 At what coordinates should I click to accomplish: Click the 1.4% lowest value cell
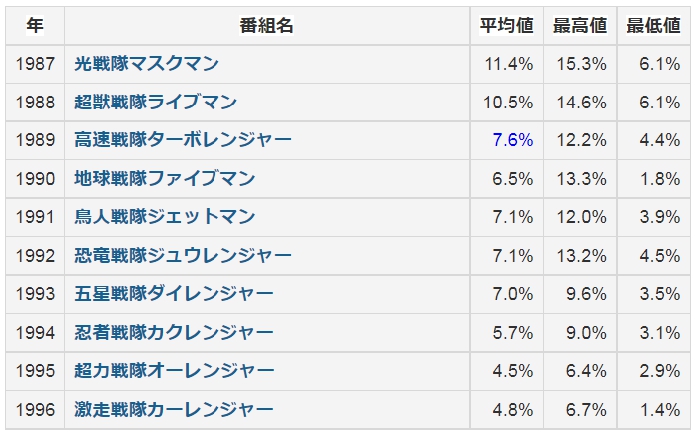(659, 409)
